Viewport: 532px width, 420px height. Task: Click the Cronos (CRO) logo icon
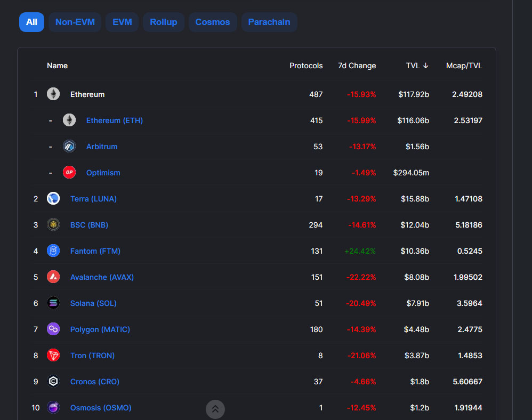[x=53, y=381]
